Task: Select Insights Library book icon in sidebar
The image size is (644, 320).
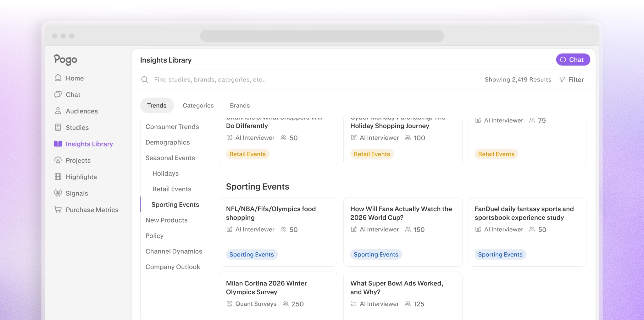Action: click(x=58, y=144)
